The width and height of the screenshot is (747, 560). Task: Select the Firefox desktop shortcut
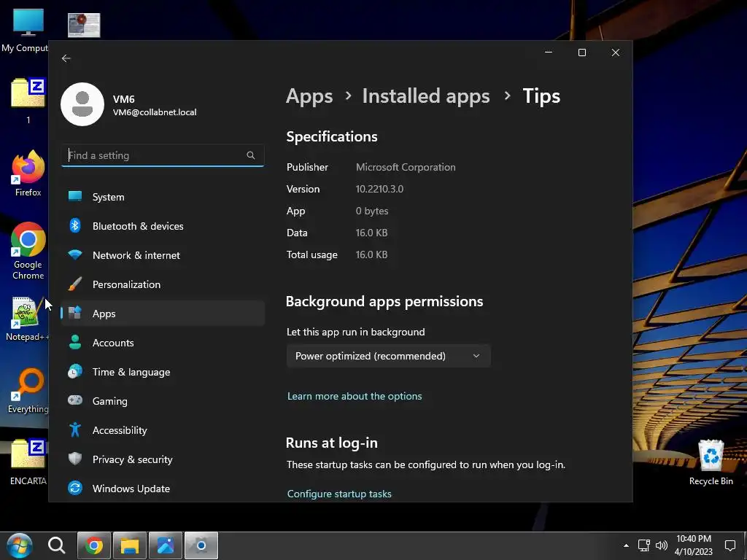28,174
